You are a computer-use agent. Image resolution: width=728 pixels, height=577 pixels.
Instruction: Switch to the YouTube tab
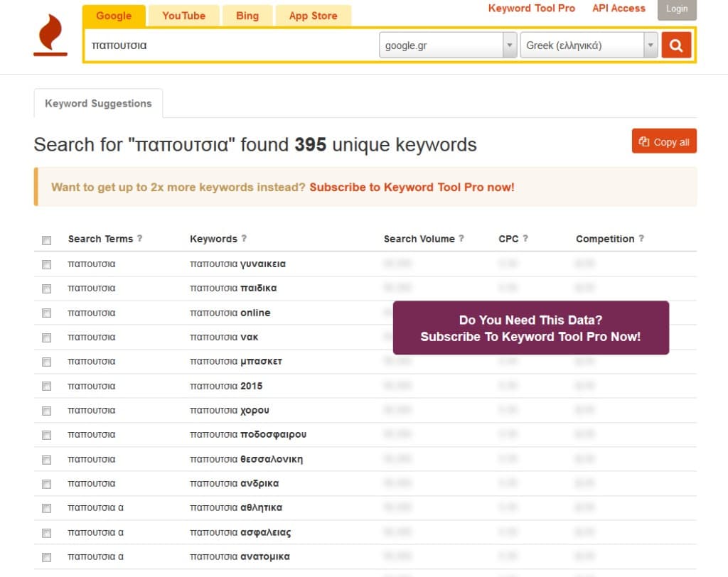pos(183,16)
